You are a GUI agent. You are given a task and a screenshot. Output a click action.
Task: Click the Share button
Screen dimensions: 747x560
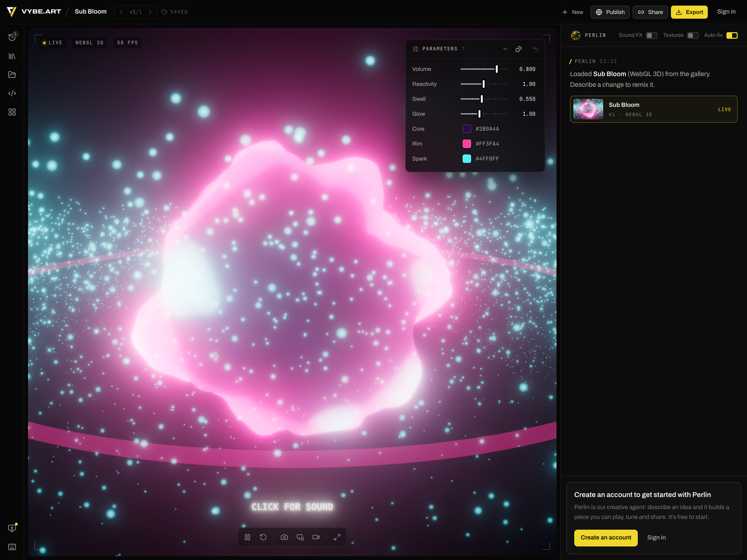pos(650,12)
